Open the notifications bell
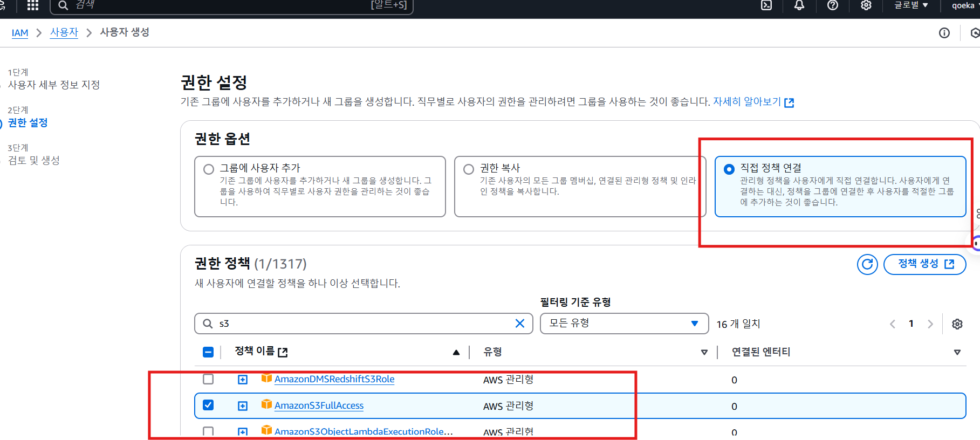Screen dimensions: 980x440 (799, 5)
